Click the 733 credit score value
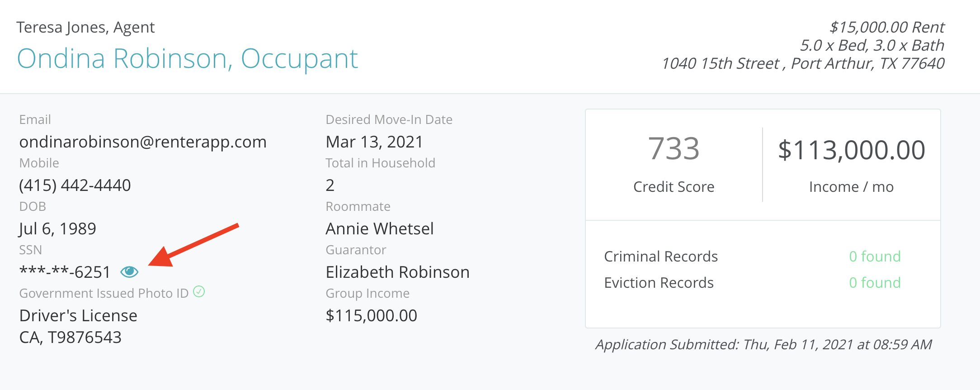 tap(674, 149)
